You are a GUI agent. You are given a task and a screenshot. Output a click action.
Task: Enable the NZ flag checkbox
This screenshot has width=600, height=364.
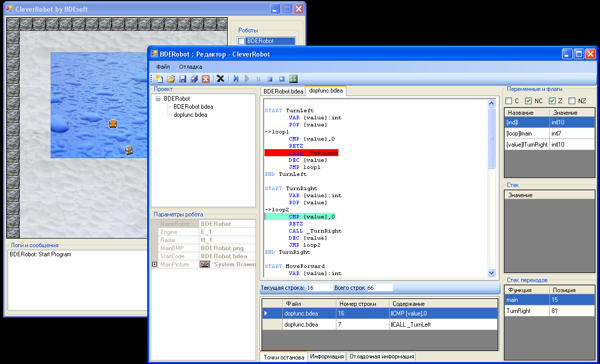572,101
